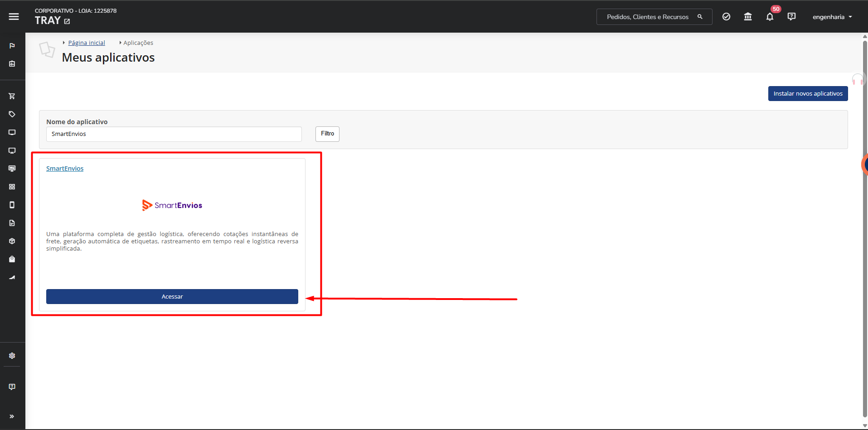The height and width of the screenshot is (430, 868).
Task: Go to Página inicial breadcrumb
Action: coord(87,43)
